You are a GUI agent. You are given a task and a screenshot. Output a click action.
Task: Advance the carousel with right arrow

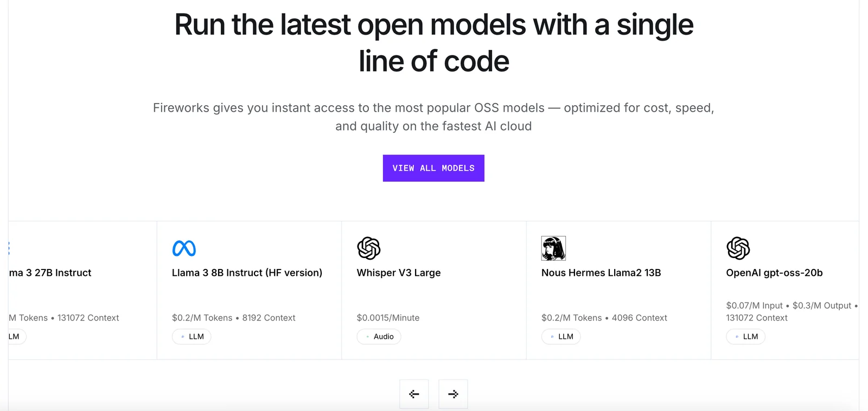tap(453, 394)
